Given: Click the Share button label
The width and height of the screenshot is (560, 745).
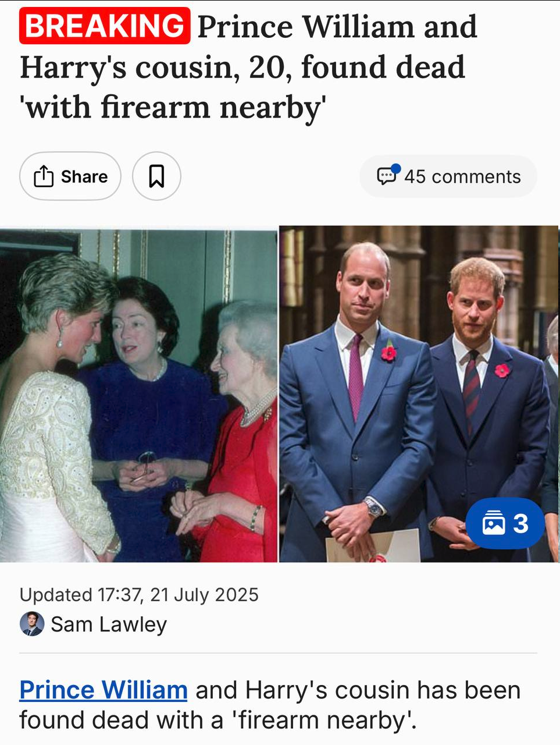Looking at the screenshot, I should pos(84,176).
